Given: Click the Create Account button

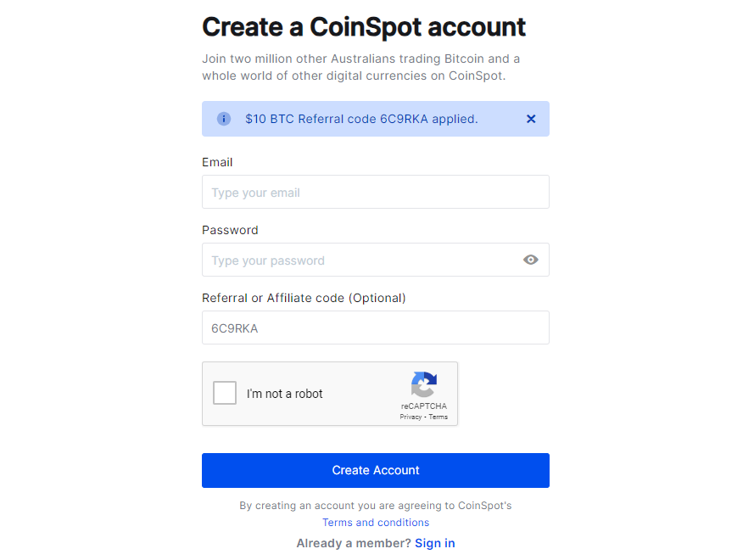Looking at the screenshot, I should tap(376, 471).
